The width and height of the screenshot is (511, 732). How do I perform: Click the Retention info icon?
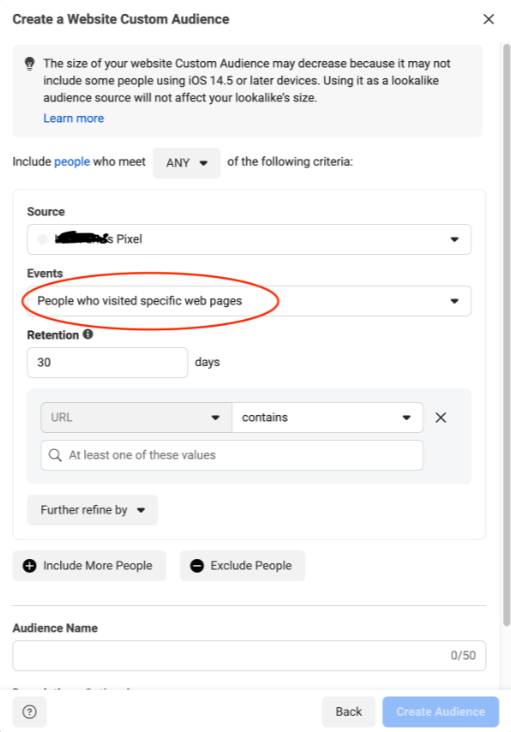coord(88,334)
